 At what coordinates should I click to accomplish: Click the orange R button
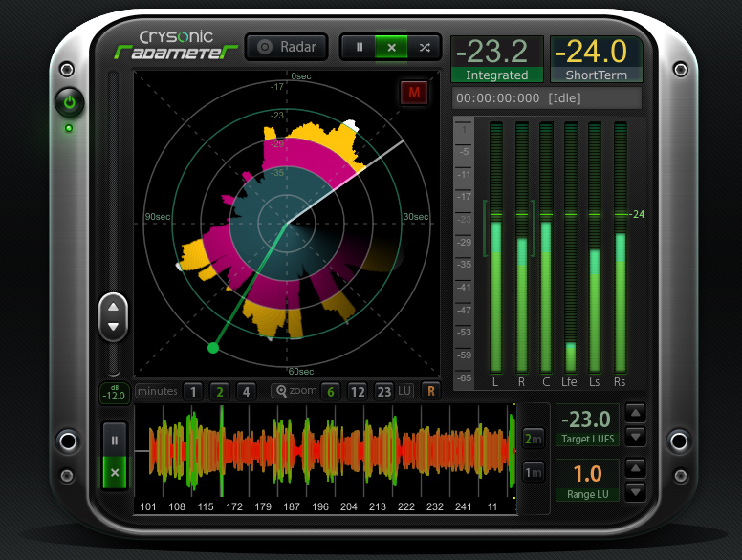pos(430,391)
